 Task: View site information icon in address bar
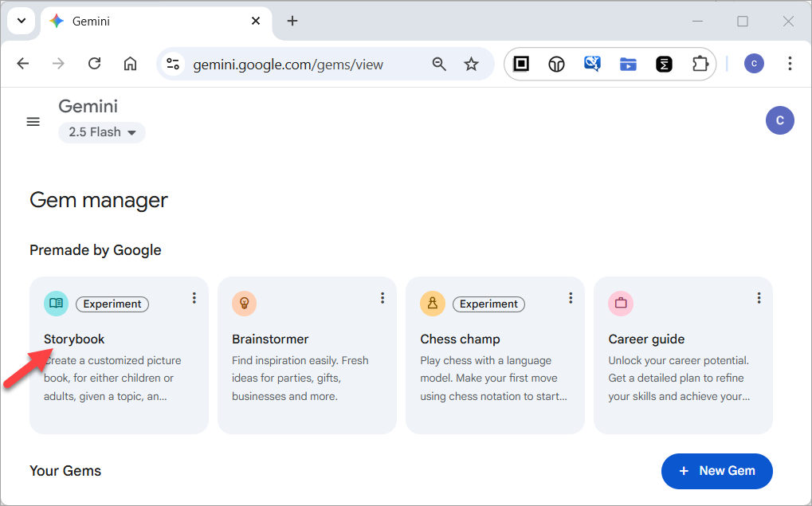[x=173, y=65]
